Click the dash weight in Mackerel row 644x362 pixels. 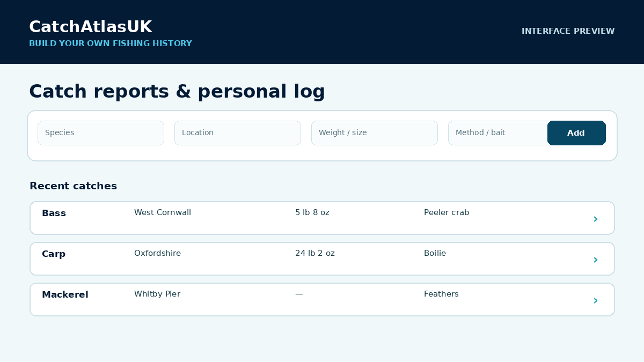pyautogui.click(x=299, y=294)
